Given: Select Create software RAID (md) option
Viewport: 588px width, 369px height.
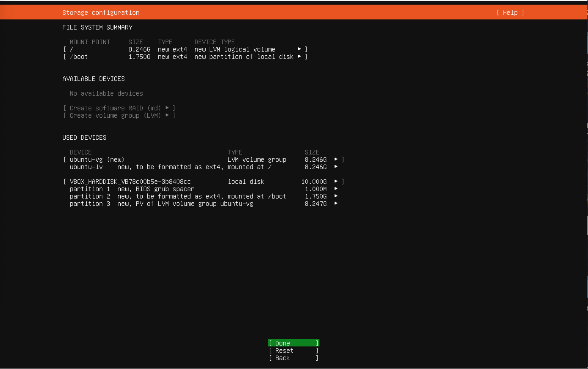Looking at the screenshot, I should coord(115,108).
